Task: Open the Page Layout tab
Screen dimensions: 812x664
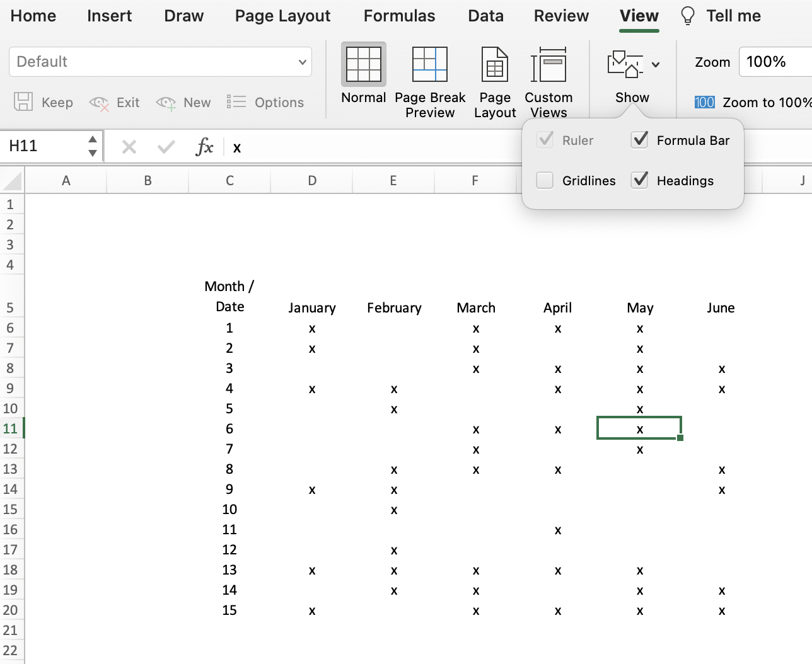Action: coord(282,16)
